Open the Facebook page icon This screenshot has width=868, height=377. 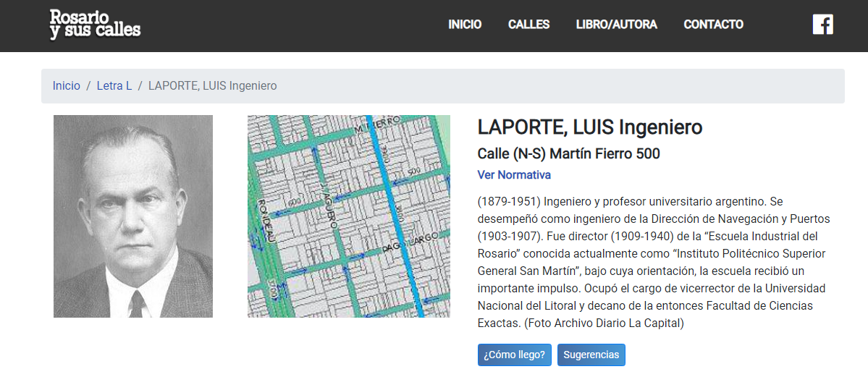[x=822, y=25]
